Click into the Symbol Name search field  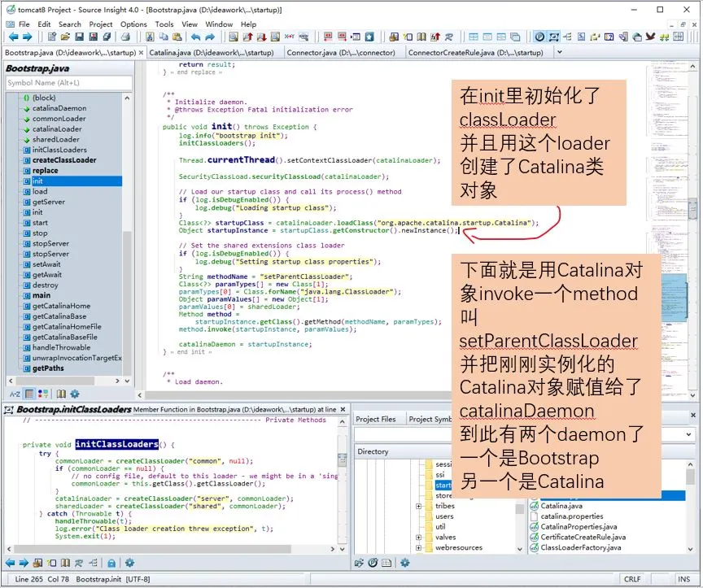(69, 83)
